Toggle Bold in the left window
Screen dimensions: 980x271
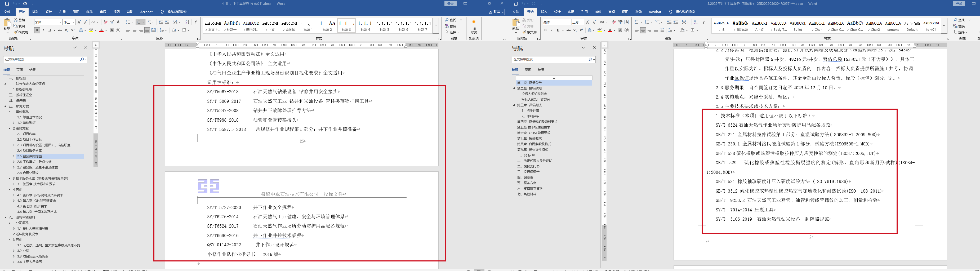(x=37, y=30)
